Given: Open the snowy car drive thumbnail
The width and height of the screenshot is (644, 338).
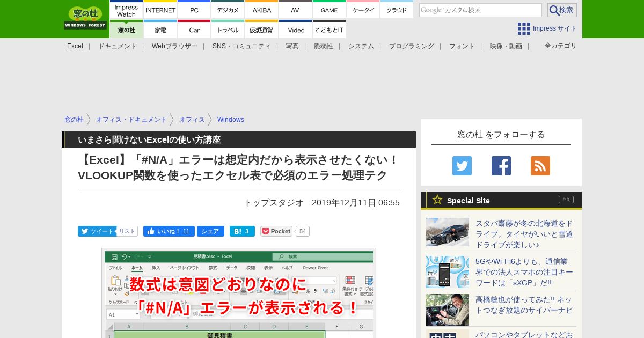Looking at the screenshot, I should coord(448,232).
